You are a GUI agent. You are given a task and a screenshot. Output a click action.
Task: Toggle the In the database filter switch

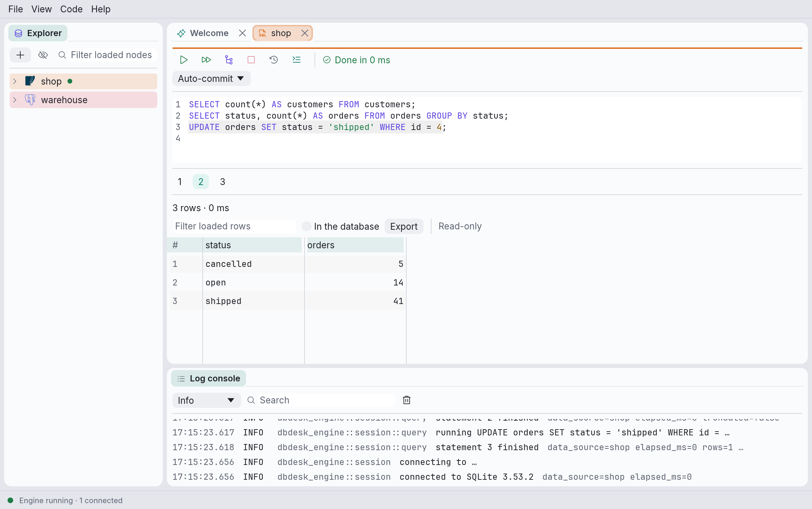[306, 226]
